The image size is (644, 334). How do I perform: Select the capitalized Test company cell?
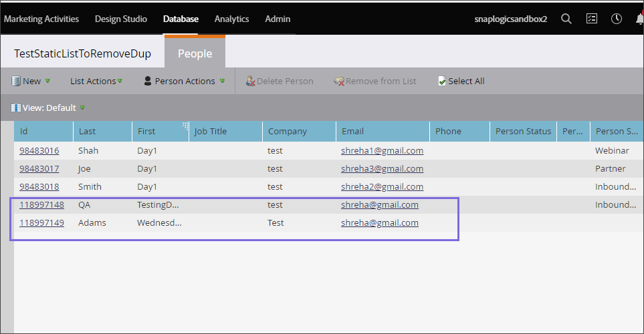coord(276,223)
